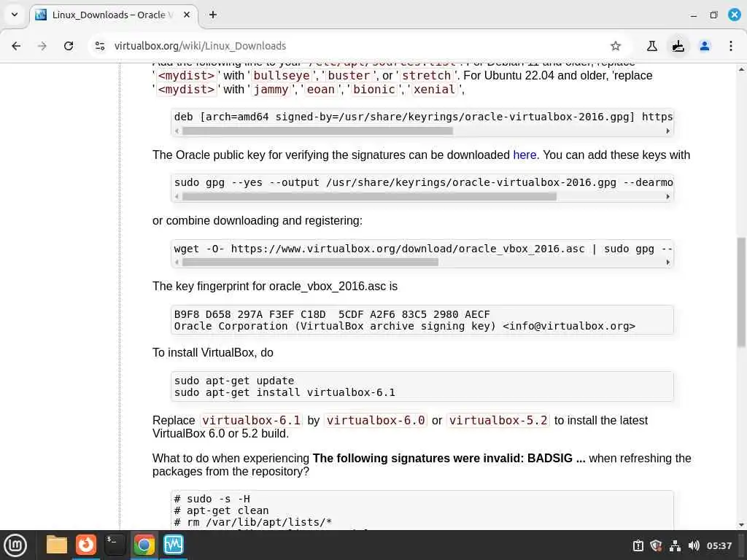Click the 'eoan' code text
Image resolution: width=747 pixels, height=560 pixels.
click(x=321, y=90)
